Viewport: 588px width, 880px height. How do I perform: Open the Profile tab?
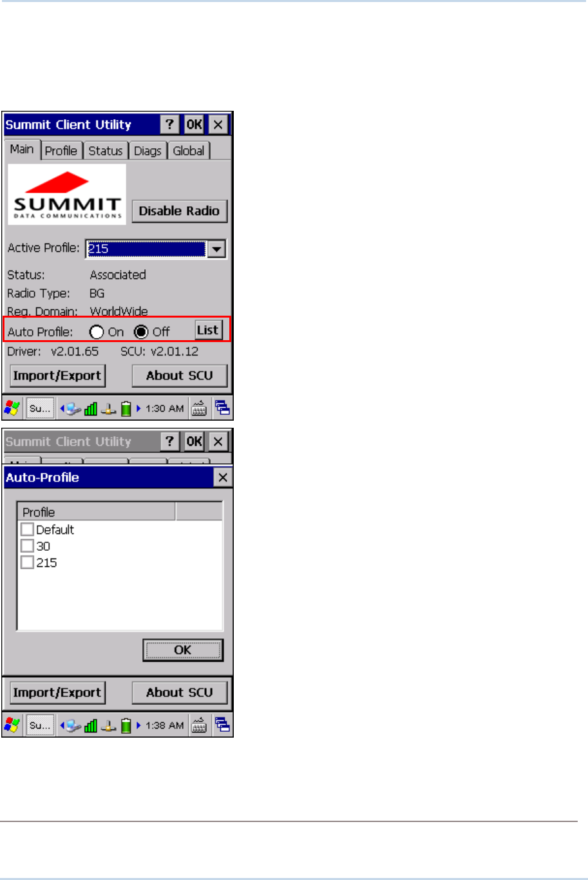click(61, 151)
